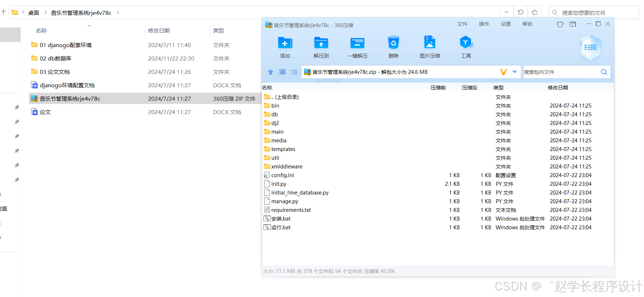The image size is (644, 297).
Task: Expand the archive path dropdown arrow
Action: click(514, 72)
